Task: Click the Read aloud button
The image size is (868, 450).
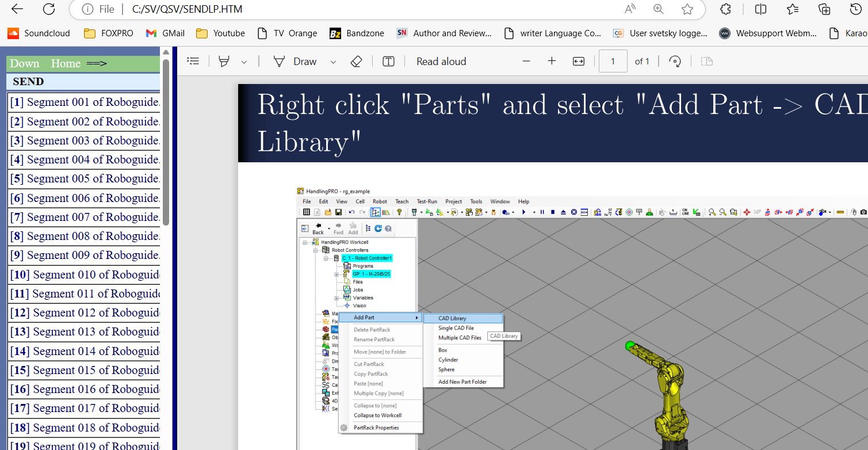Action: click(441, 62)
